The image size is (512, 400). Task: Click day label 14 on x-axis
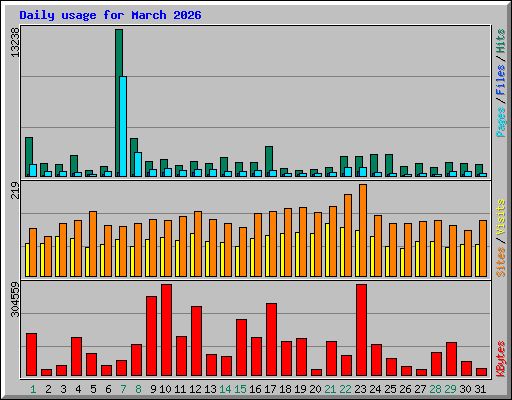click(225, 389)
